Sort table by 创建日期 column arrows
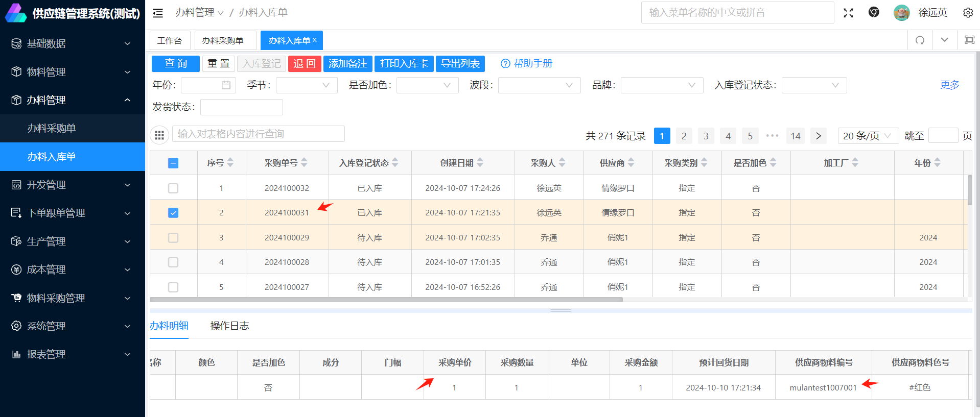The width and height of the screenshot is (980, 417). point(480,163)
